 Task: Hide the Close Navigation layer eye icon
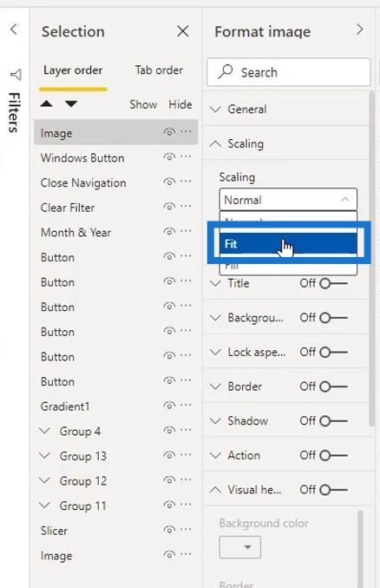169,182
